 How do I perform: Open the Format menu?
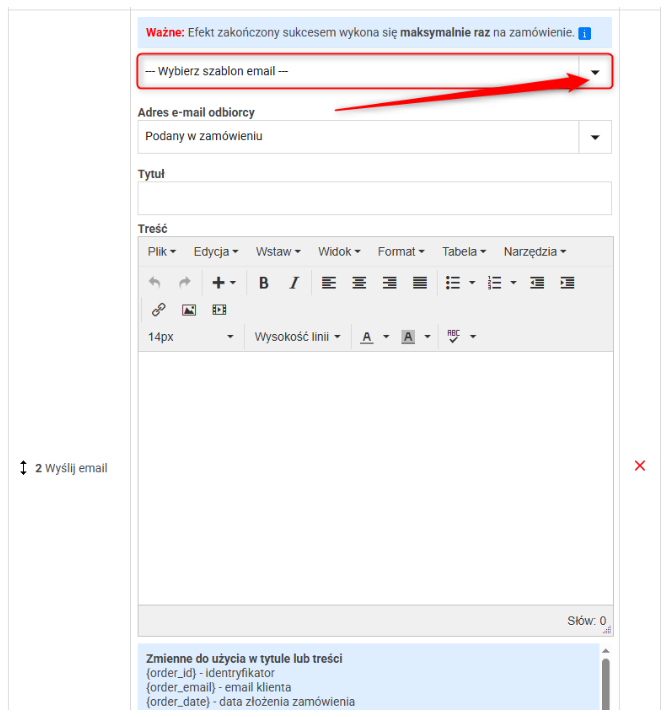pyautogui.click(x=401, y=251)
